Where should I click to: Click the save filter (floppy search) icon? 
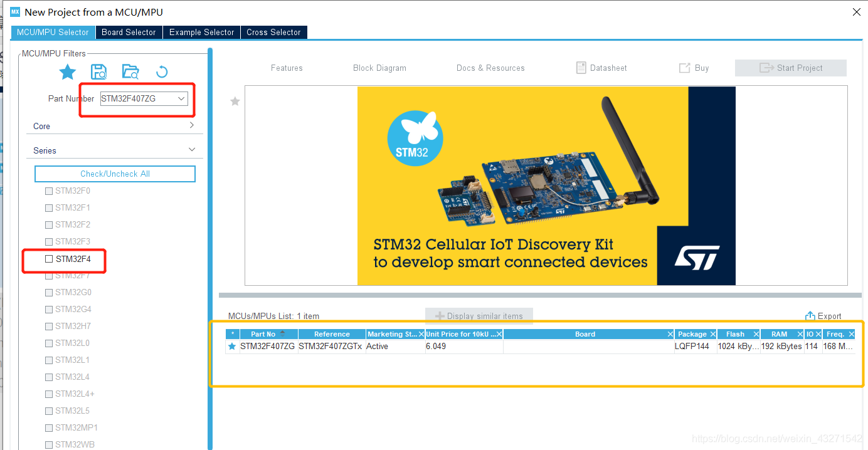point(99,71)
